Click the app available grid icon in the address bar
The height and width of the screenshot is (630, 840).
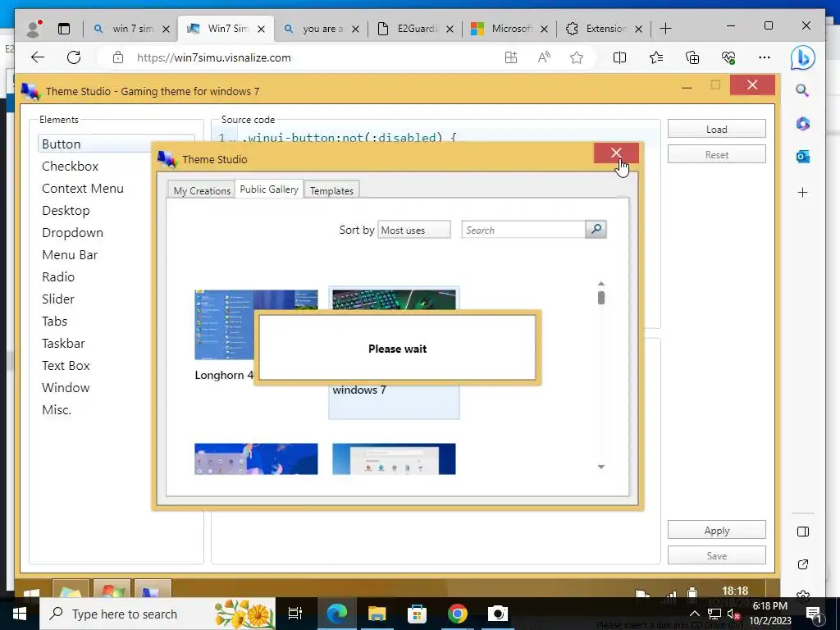click(511, 57)
